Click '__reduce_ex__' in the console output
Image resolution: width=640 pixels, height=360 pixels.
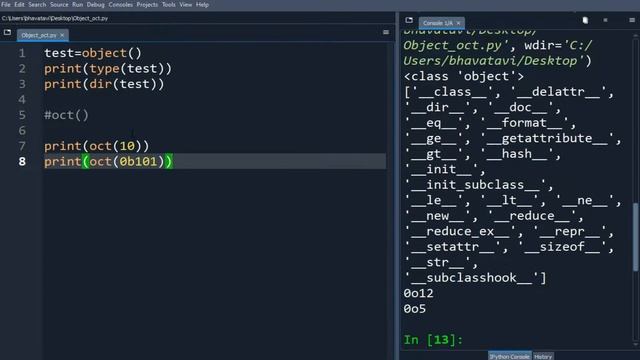(x=460, y=231)
